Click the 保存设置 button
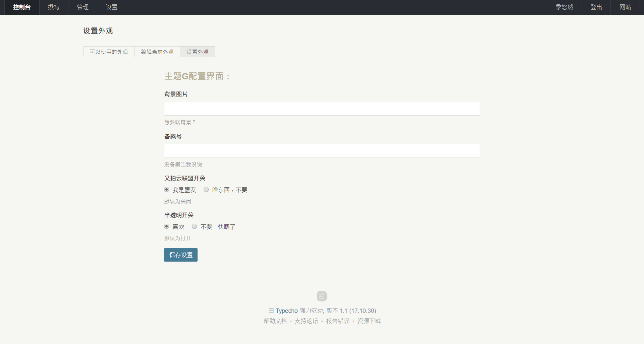 181,255
